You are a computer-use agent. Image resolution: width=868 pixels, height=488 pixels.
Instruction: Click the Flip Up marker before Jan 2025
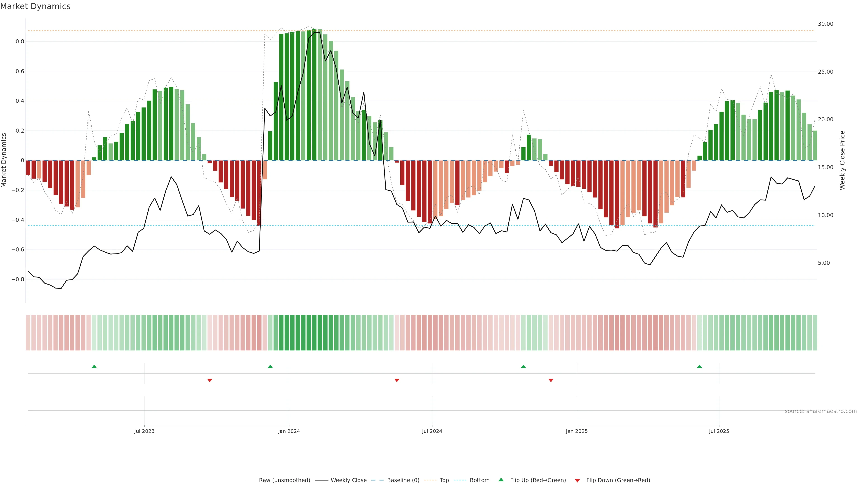coord(523,366)
